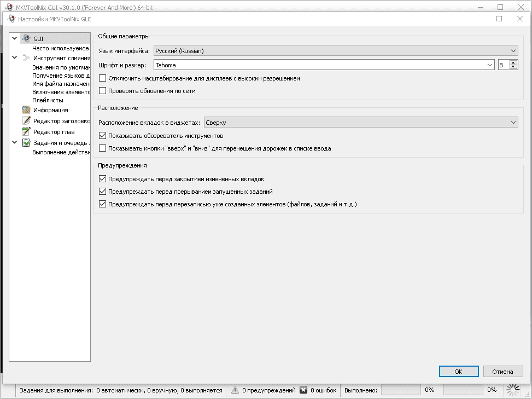Select Часто используемое tree item
Screen dimensions: 532x399
pyautogui.click(x=60, y=48)
